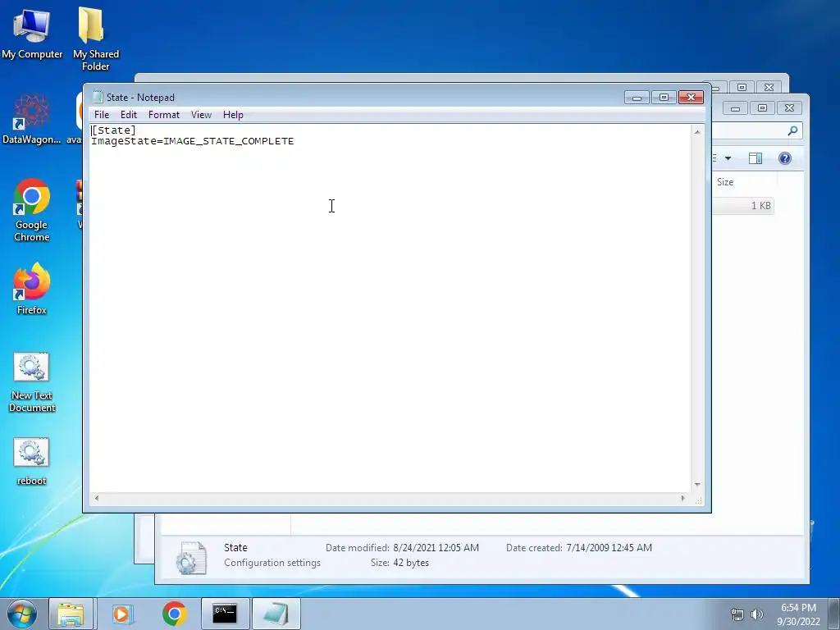Open Chrome from the taskbar
This screenshot has width=840, height=630.
[x=174, y=614]
